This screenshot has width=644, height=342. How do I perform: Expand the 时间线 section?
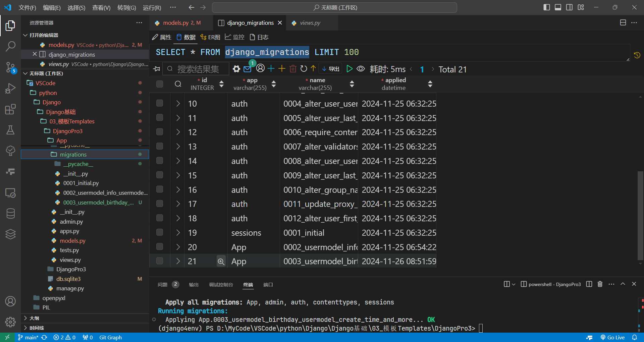click(37, 328)
